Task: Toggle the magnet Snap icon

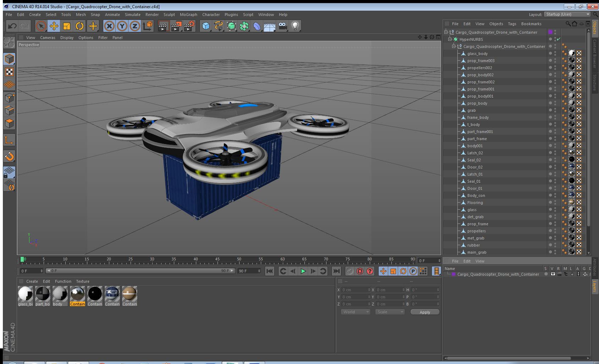Action: (x=10, y=156)
